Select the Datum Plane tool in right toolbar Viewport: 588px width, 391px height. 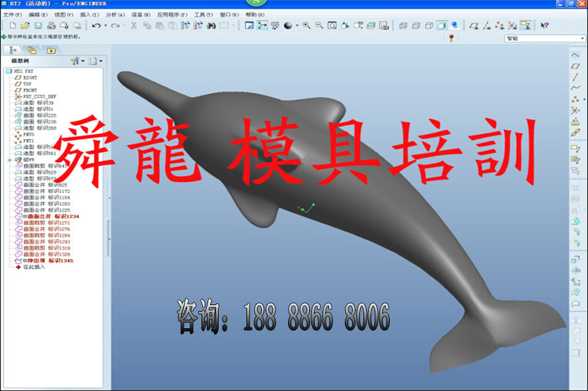coord(575,66)
